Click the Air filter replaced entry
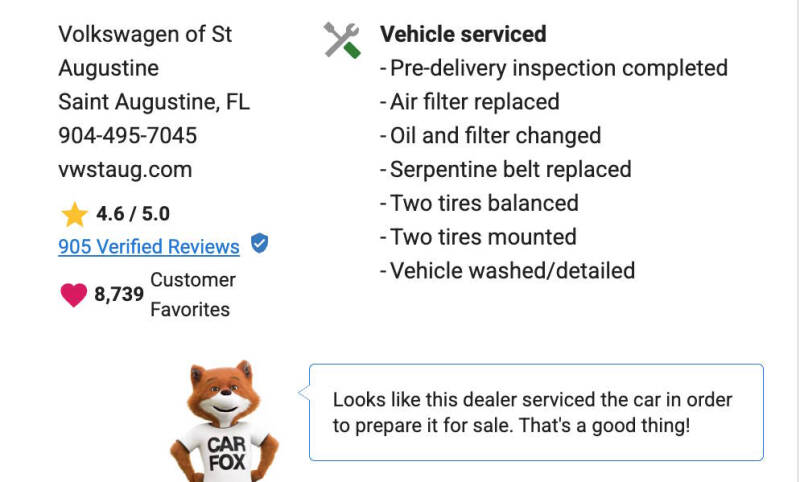800x482 pixels. tap(470, 102)
